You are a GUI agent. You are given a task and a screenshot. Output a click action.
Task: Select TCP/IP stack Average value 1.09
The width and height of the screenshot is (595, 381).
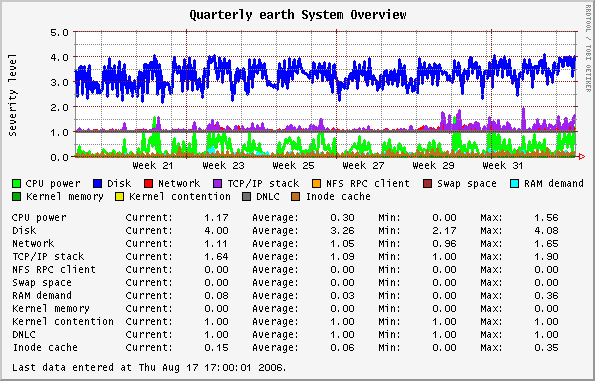click(x=342, y=257)
